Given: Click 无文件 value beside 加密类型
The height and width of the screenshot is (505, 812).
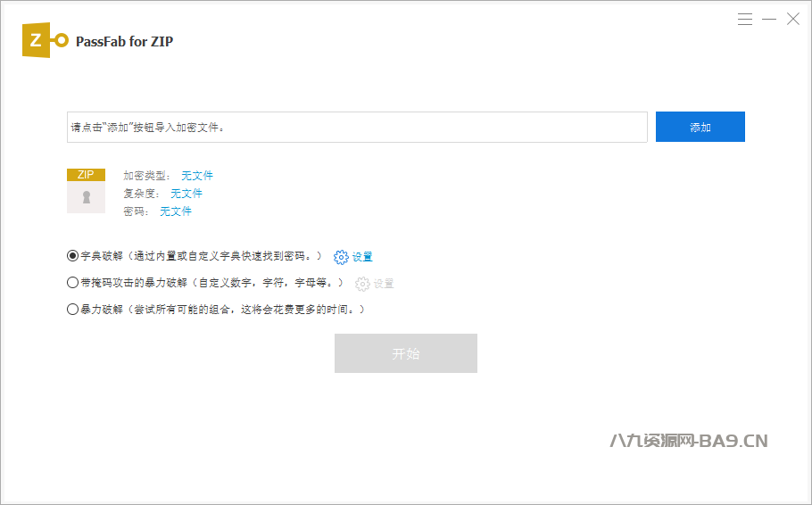Looking at the screenshot, I should (197, 176).
